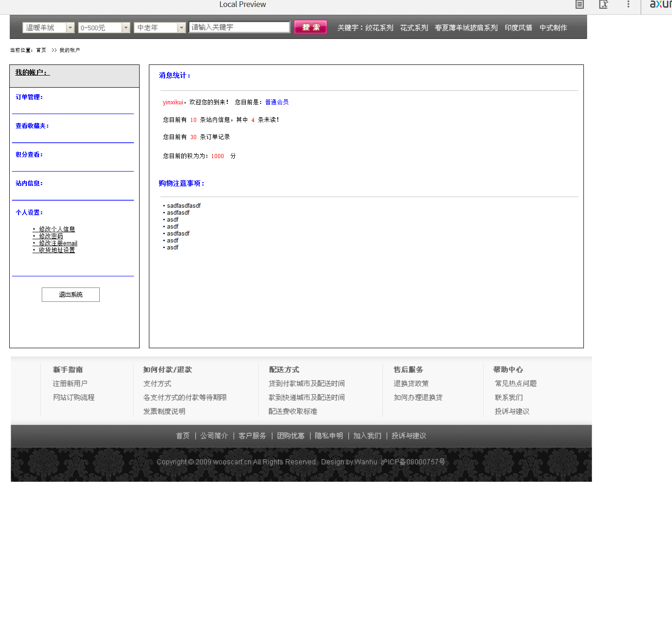Click 投诉与建议 in the bottom navigation bar
672x619 pixels.
(x=409, y=436)
